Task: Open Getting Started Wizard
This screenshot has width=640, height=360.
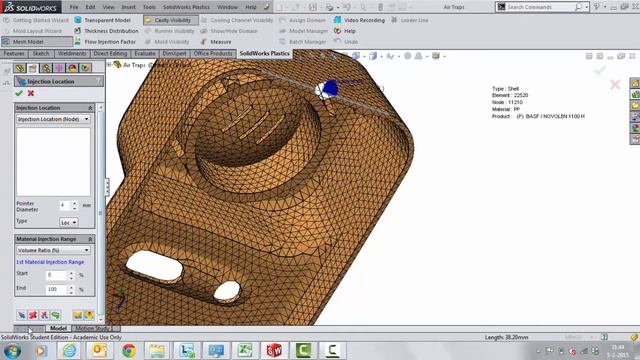Action: pyautogui.click(x=36, y=20)
